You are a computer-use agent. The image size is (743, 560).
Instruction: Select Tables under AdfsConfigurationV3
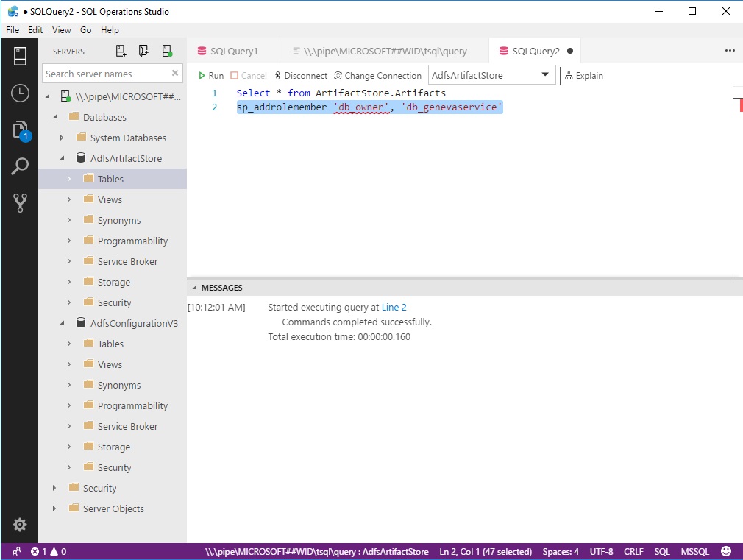(x=113, y=344)
